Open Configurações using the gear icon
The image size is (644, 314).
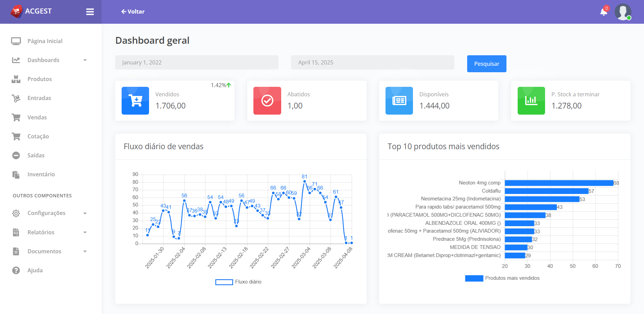coord(16,213)
